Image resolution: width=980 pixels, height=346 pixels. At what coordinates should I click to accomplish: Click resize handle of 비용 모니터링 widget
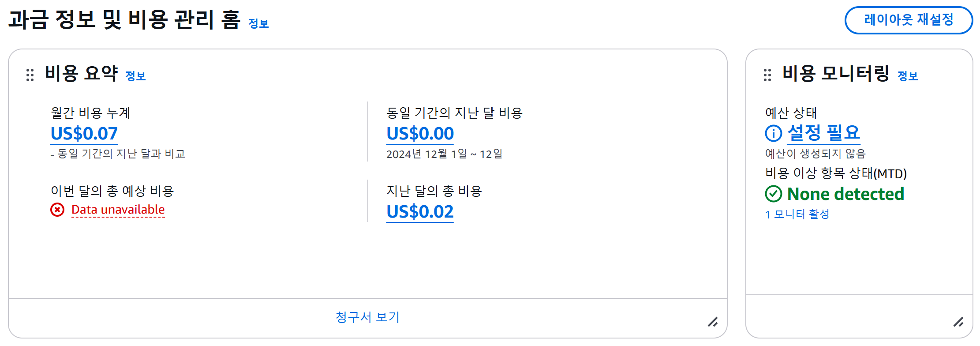click(x=958, y=322)
